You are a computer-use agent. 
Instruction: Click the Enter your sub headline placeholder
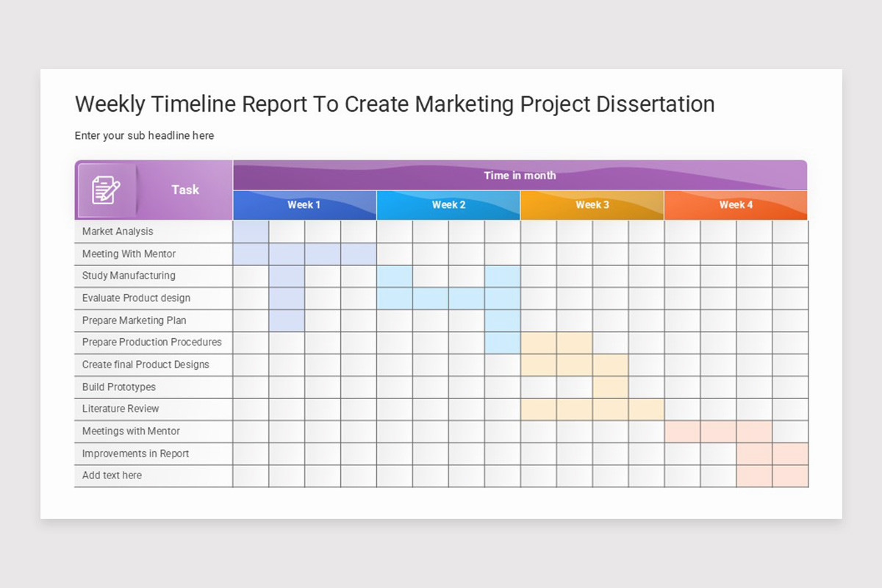click(144, 135)
